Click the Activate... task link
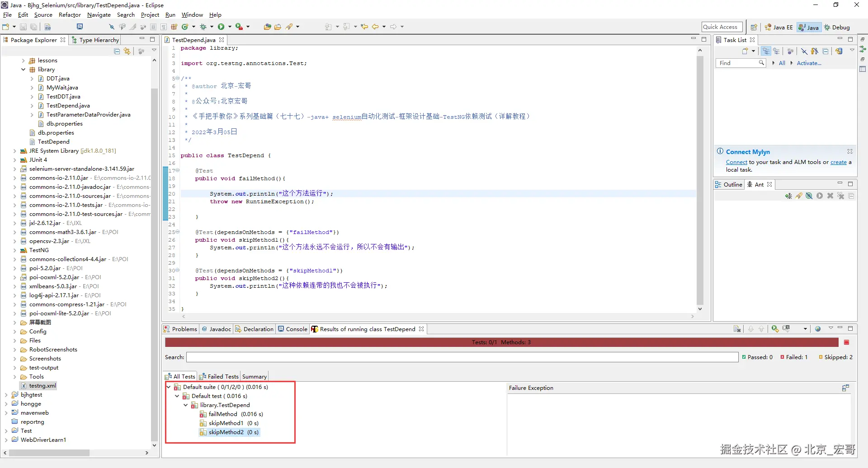This screenshot has height=468, width=868. pyautogui.click(x=809, y=63)
